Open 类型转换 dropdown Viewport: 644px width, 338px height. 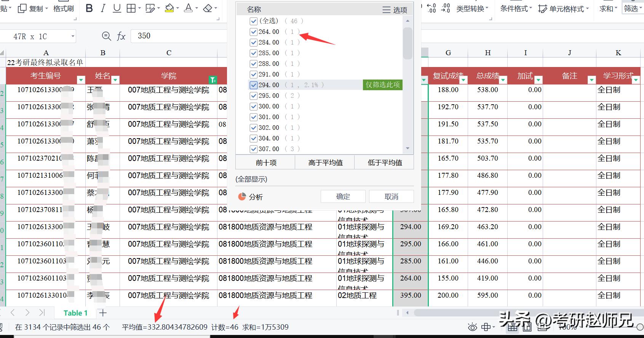click(x=473, y=8)
